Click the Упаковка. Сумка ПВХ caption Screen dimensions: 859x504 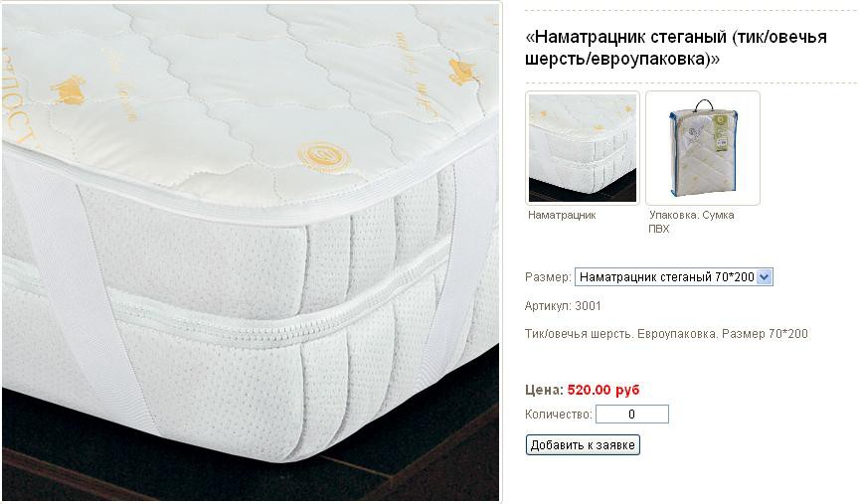click(x=691, y=222)
